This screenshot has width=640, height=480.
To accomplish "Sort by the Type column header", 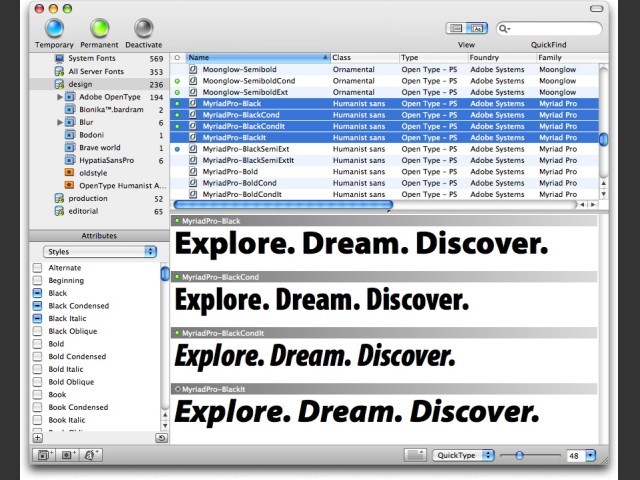I will pyautogui.click(x=433, y=58).
